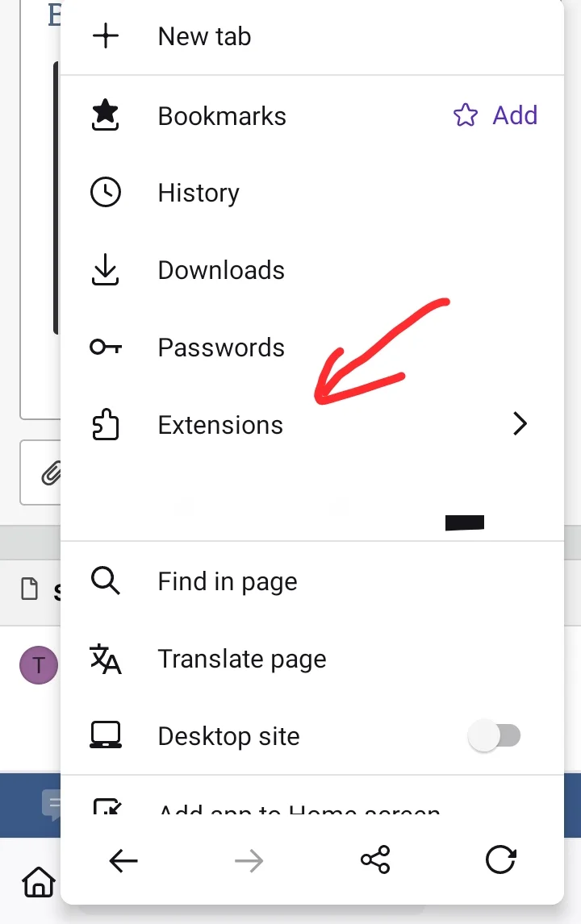This screenshot has height=924, width=581.
Task: Click the purple T avatar
Action: click(x=39, y=665)
